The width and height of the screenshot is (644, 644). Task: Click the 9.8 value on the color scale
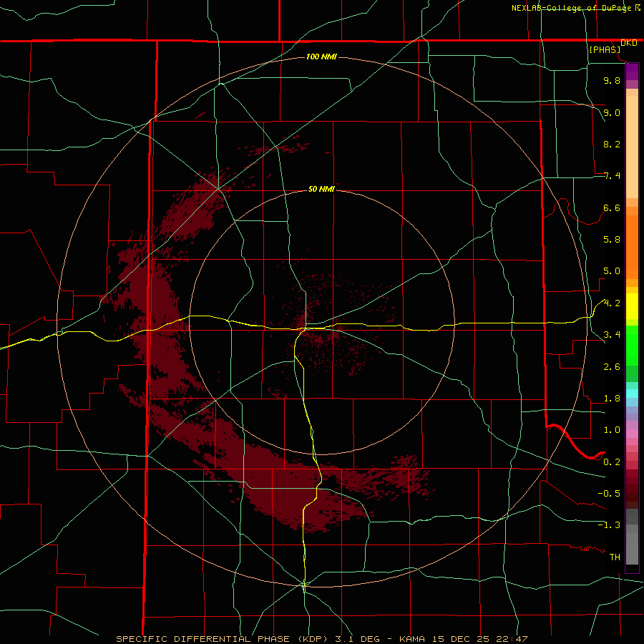tap(612, 80)
